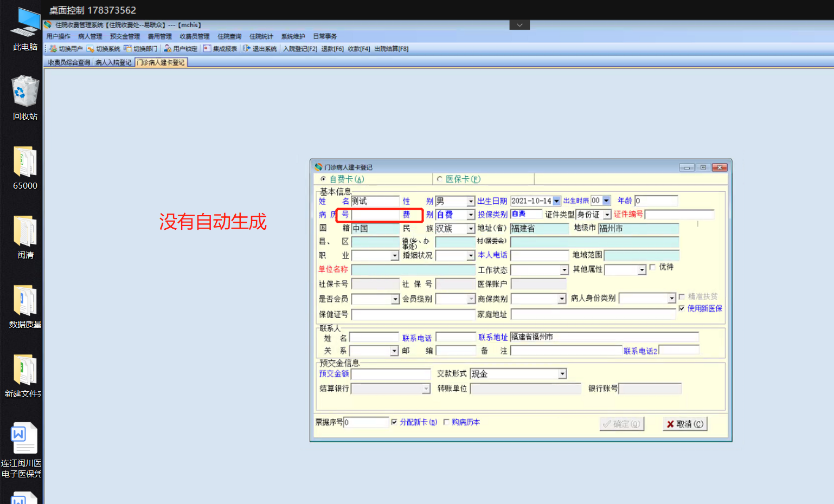The height and width of the screenshot is (504, 834).
Task: Switch to the 病人入院登记 tab
Action: click(113, 63)
